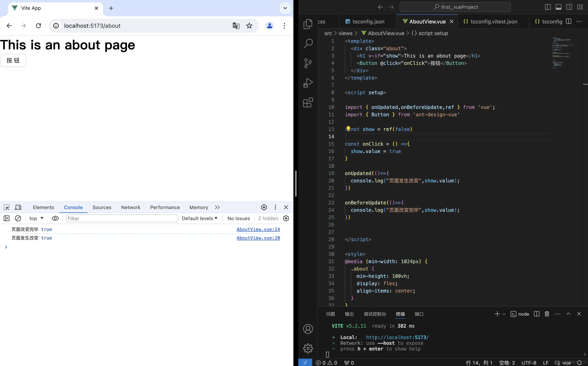Open DevTools settings gear
Image resolution: width=588 pixels, height=366 pixels.
[x=264, y=207]
